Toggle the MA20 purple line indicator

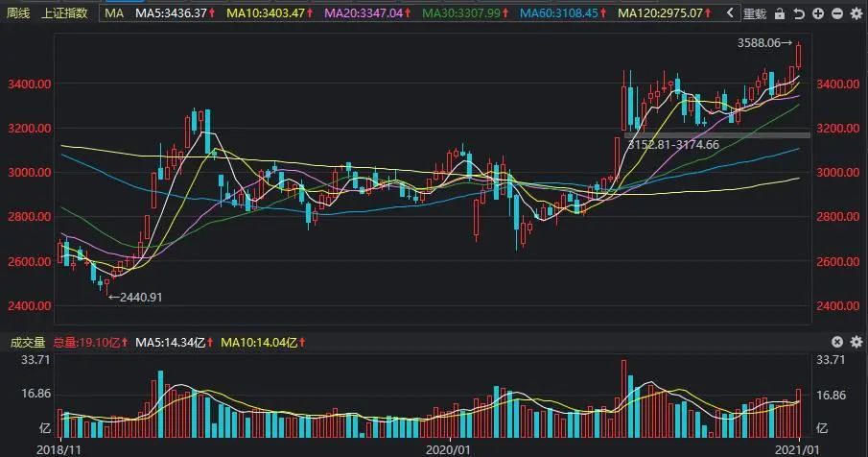367,12
